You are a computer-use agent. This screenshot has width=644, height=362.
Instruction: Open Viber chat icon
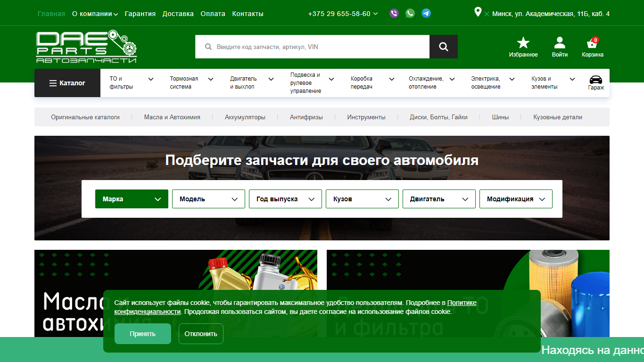394,13
